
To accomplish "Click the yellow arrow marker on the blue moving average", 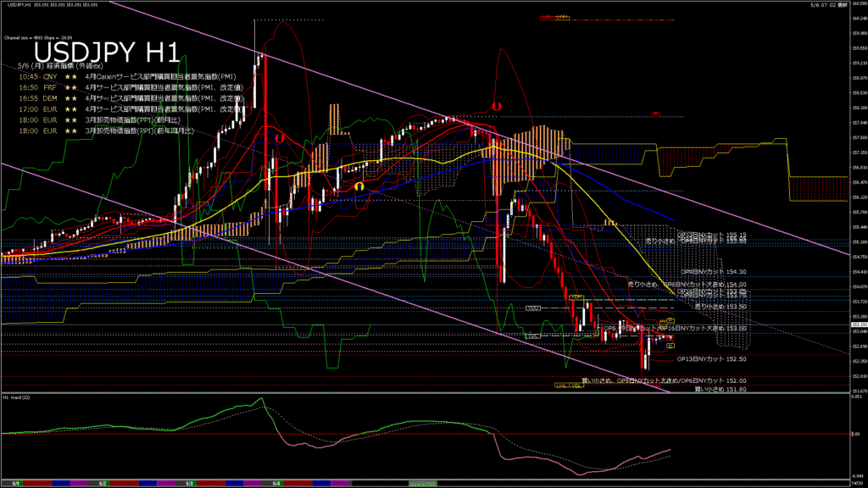I will point(359,186).
